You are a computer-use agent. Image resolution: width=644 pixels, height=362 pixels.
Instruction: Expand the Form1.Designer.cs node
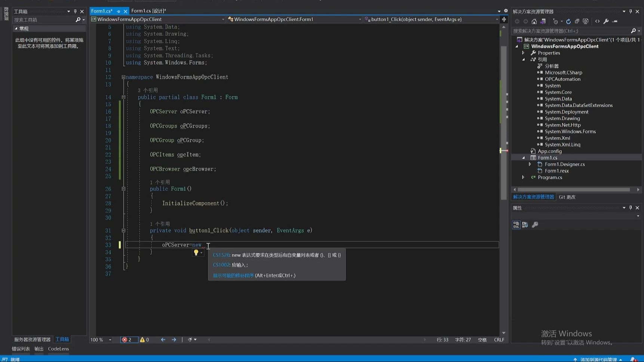click(x=530, y=164)
